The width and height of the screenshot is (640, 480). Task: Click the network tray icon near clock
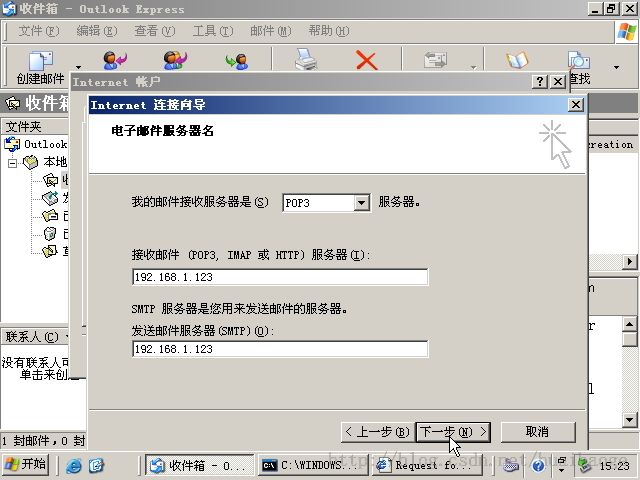tap(586, 465)
